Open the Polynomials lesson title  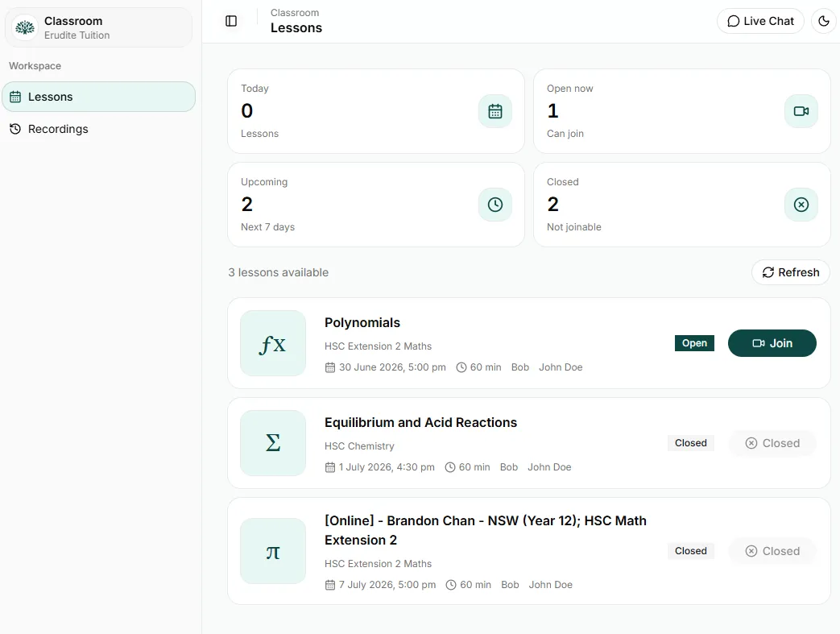click(x=362, y=322)
